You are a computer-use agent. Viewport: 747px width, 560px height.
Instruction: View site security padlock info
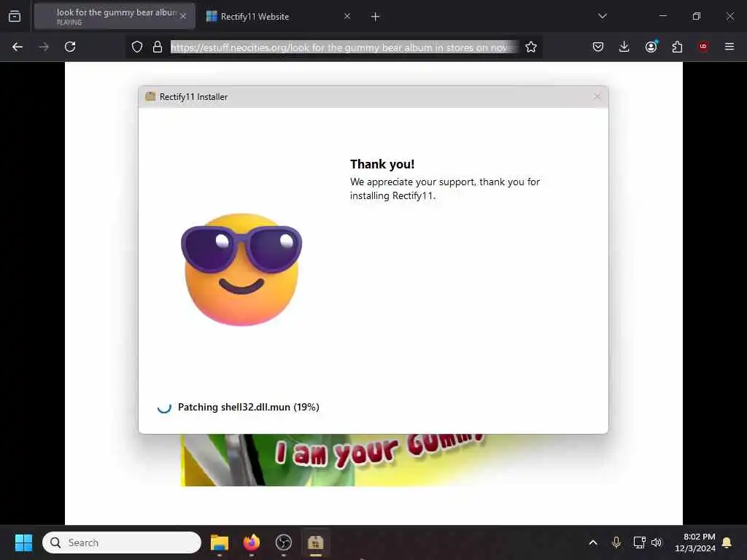pos(158,47)
